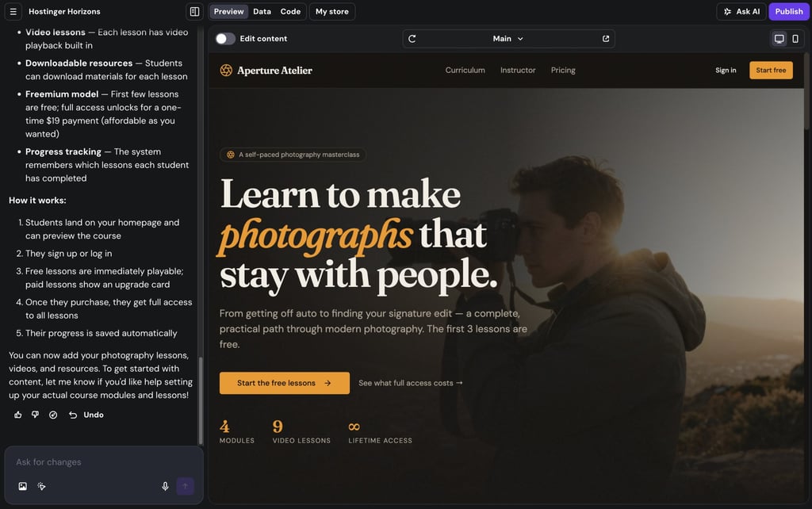Click the chat panel scrollbar
Screen dimensions: 812x509
[x=201, y=401]
